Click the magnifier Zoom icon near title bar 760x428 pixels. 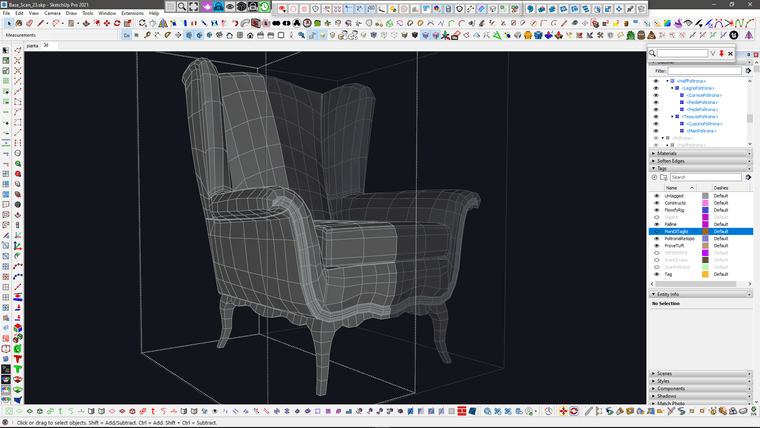click(x=182, y=6)
